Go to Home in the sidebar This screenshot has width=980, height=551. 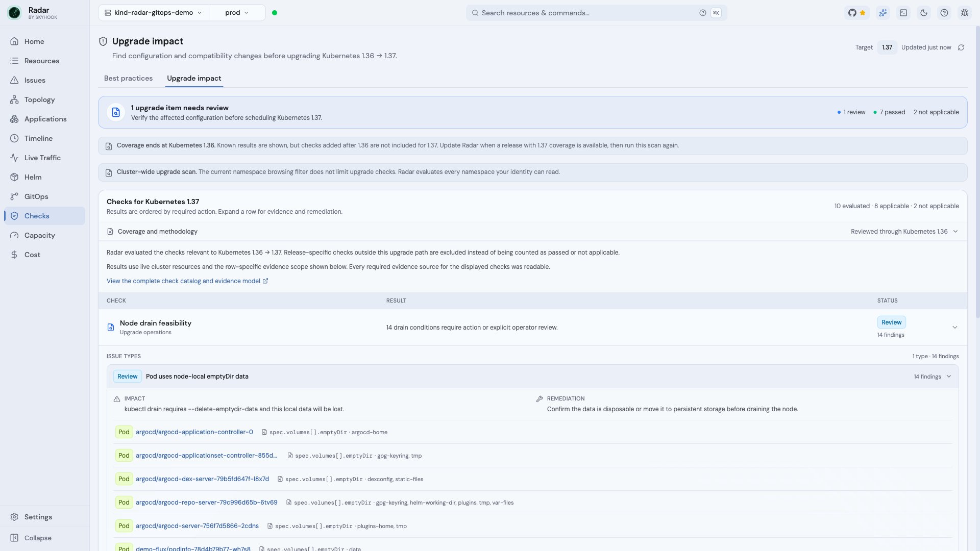pyautogui.click(x=44, y=41)
